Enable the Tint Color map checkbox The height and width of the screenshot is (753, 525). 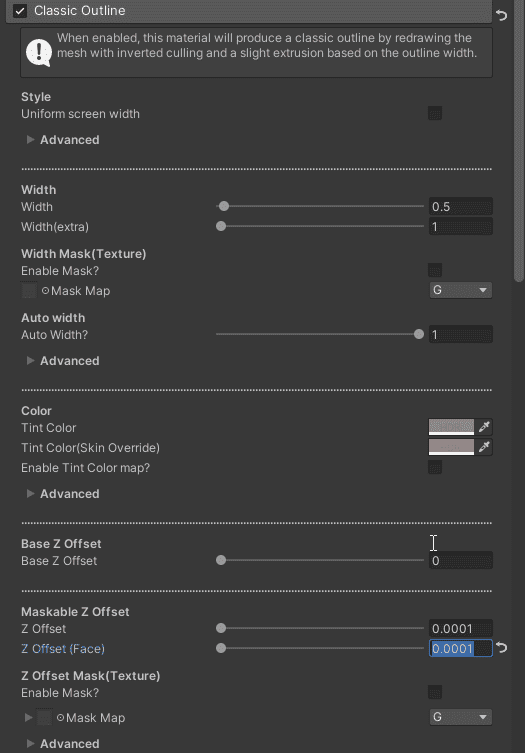[435, 467]
